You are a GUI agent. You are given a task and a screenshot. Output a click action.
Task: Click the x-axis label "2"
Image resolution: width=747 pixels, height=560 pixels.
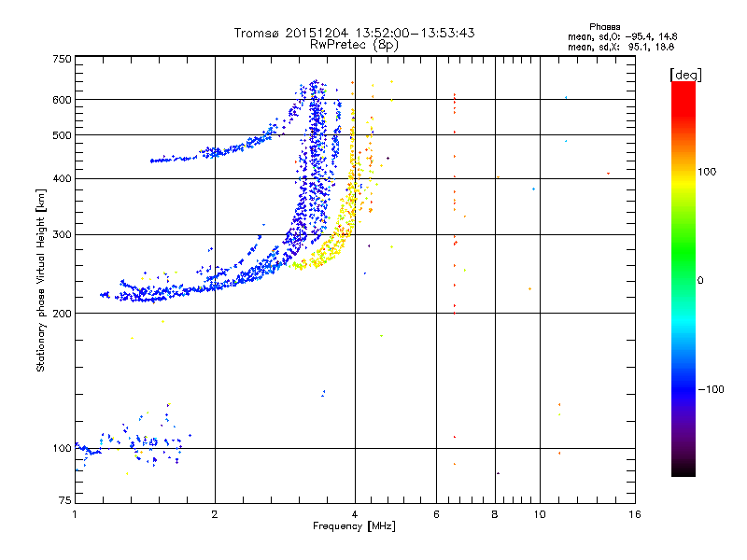(x=215, y=514)
